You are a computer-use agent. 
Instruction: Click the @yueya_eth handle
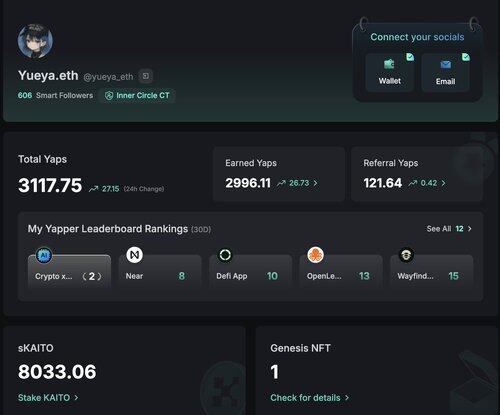108,77
